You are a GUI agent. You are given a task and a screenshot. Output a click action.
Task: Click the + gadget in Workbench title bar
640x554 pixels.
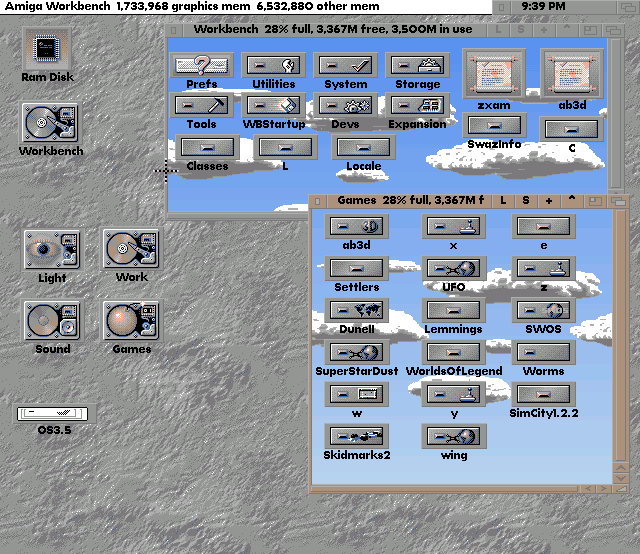(x=544, y=30)
